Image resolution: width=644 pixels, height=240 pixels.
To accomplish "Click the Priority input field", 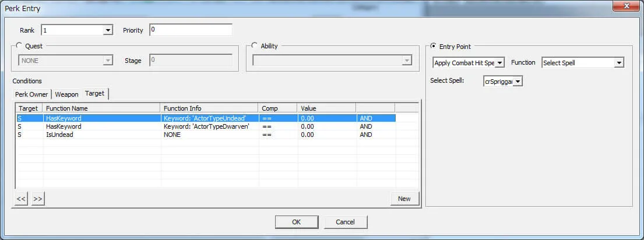I will click(x=191, y=30).
